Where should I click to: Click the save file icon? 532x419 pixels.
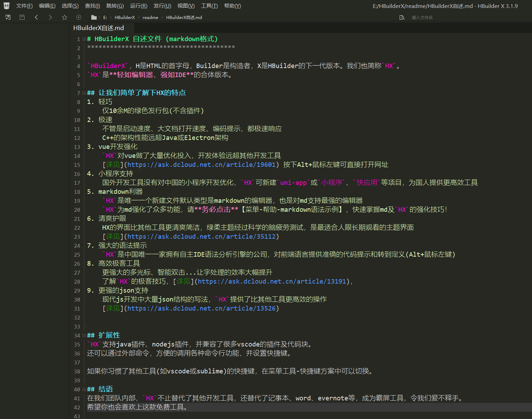tap(22, 17)
